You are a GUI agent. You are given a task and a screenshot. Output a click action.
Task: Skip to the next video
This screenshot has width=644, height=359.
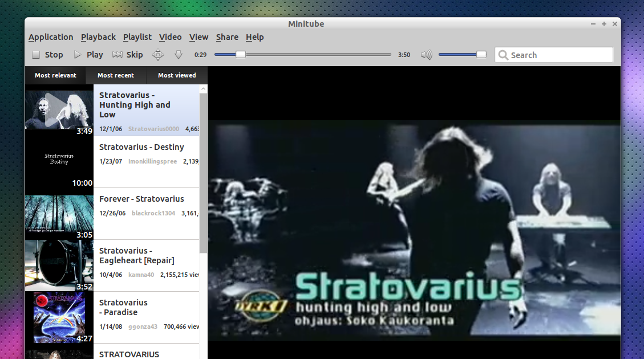coord(128,55)
